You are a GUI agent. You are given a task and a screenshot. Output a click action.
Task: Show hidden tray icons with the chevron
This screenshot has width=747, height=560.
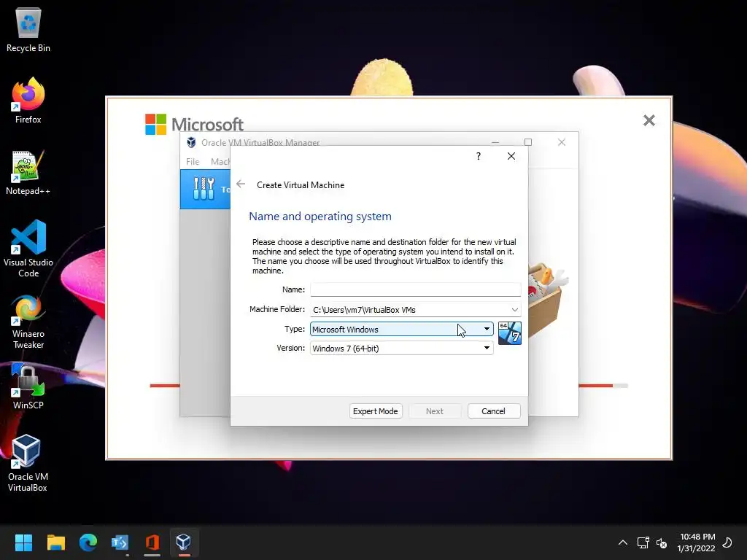[623, 542]
